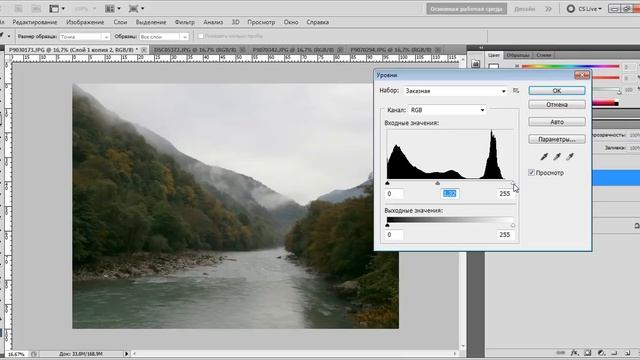Open the CS Live menu
The width and height of the screenshot is (640, 360).
[584, 9]
